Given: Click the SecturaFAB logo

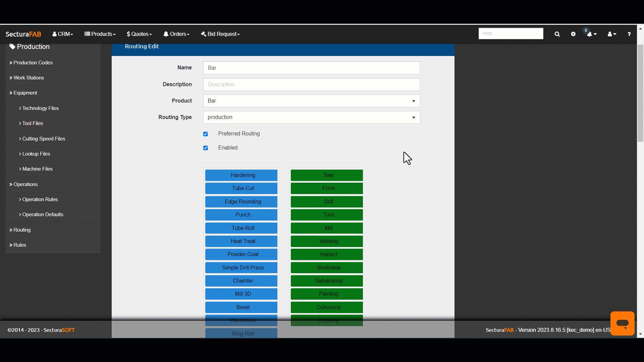Looking at the screenshot, I should coord(23,34).
